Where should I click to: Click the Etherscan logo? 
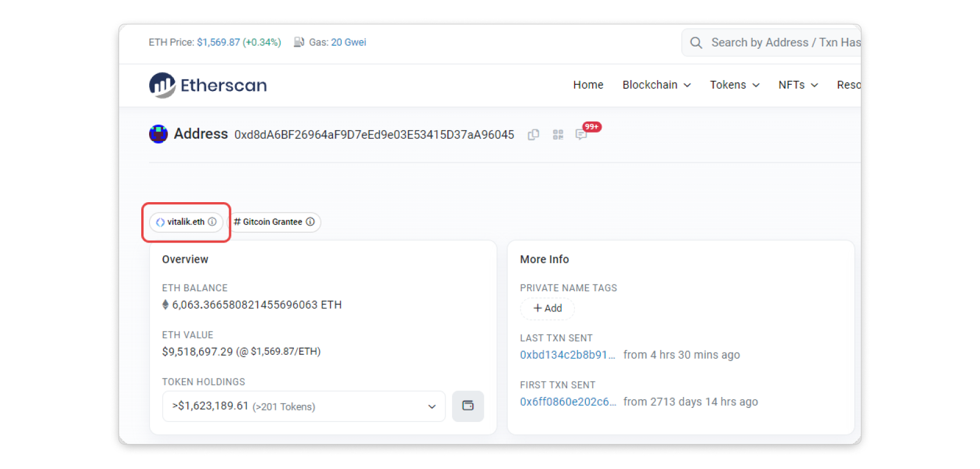[x=208, y=85]
